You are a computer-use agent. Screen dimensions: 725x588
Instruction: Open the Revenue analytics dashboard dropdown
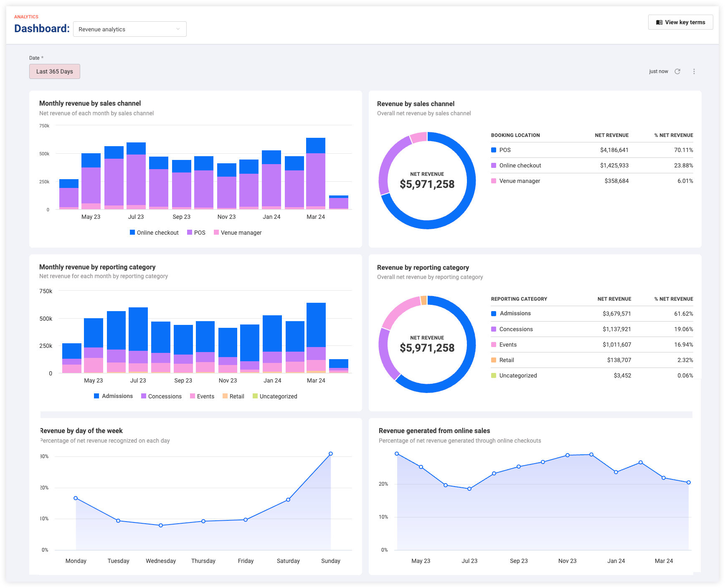point(130,29)
